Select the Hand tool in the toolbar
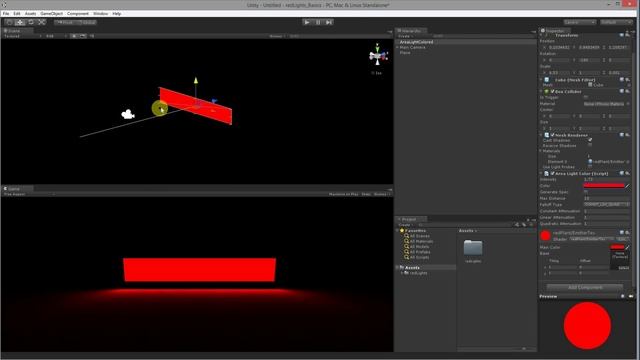The width and height of the screenshot is (640, 360). click(x=9, y=22)
